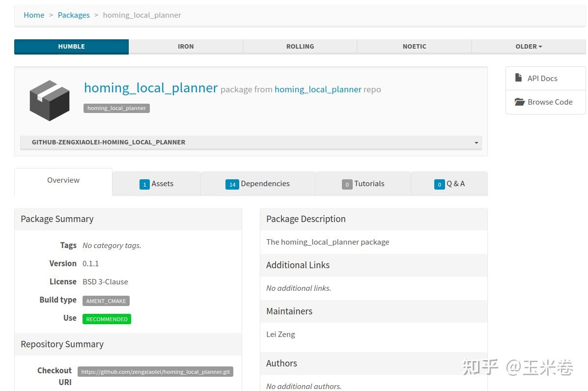The height and width of the screenshot is (391, 588).
Task: Switch to the NOETIC distribution tab
Action: click(414, 46)
